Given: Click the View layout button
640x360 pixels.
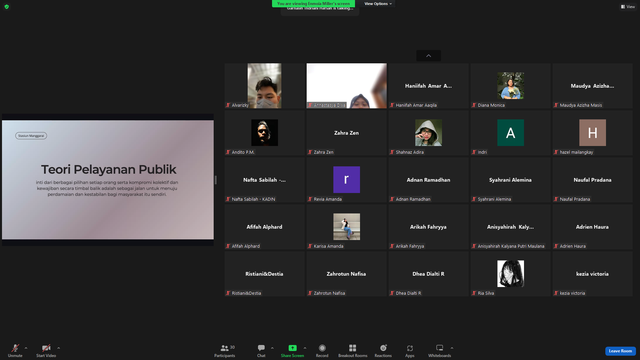Looking at the screenshot, I should pyautogui.click(x=628, y=7).
